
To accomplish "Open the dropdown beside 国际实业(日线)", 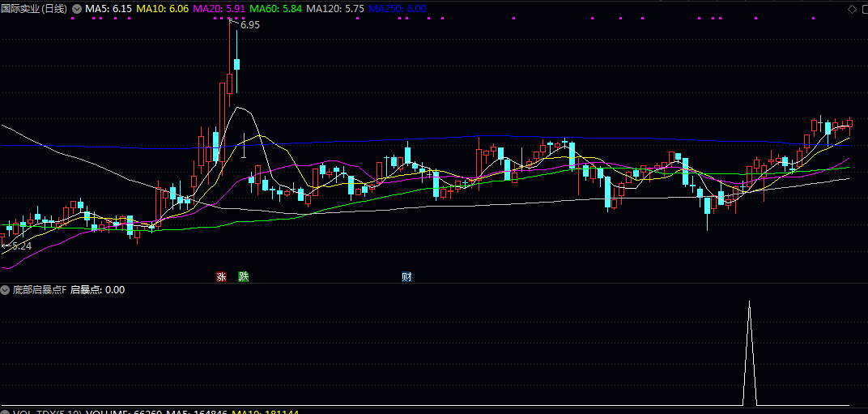I will (x=76, y=9).
